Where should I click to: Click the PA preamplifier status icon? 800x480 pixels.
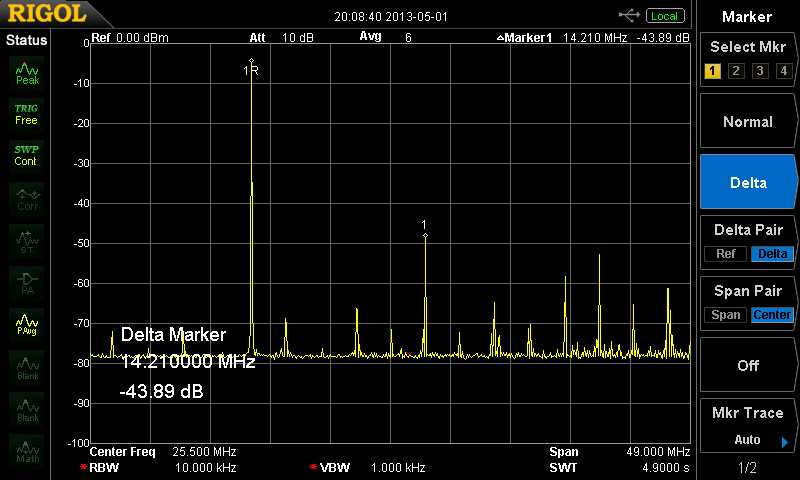pos(27,281)
